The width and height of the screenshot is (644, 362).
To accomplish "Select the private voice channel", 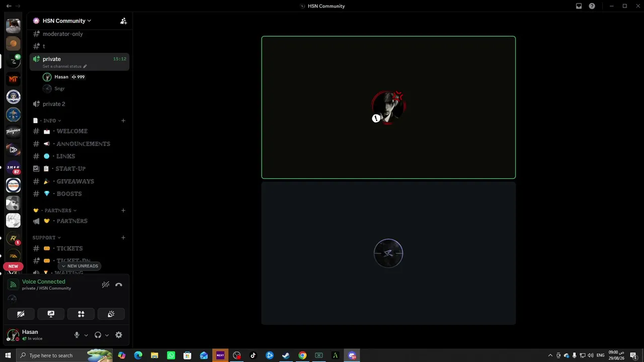I will click(79, 62).
